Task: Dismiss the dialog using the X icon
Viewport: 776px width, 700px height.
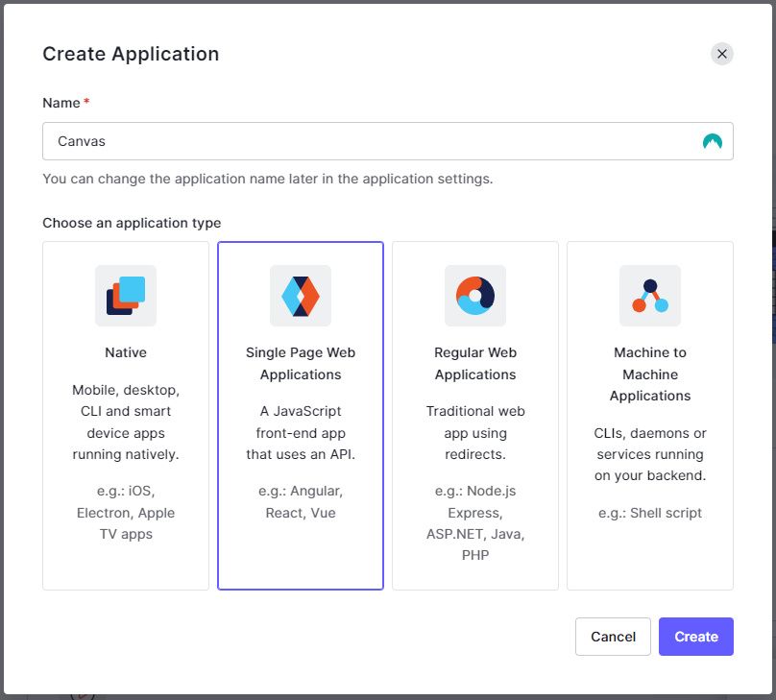Action: (x=722, y=54)
